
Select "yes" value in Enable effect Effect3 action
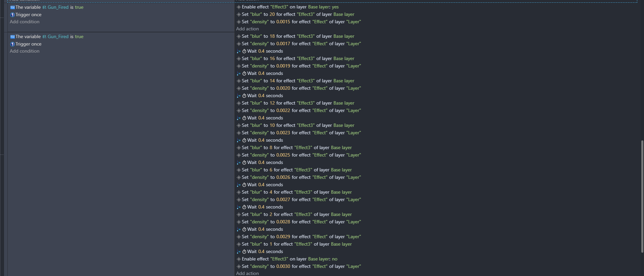pyautogui.click(x=335, y=7)
